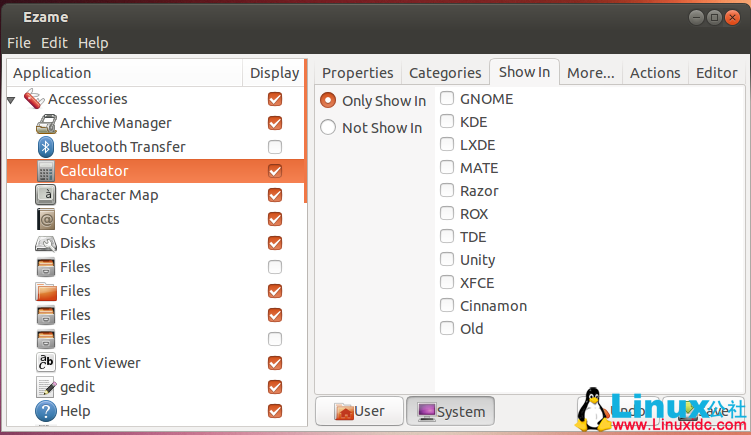The width and height of the screenshot is (751, 435).
Task: Open the Edit menu
Action: pos(54,43)
